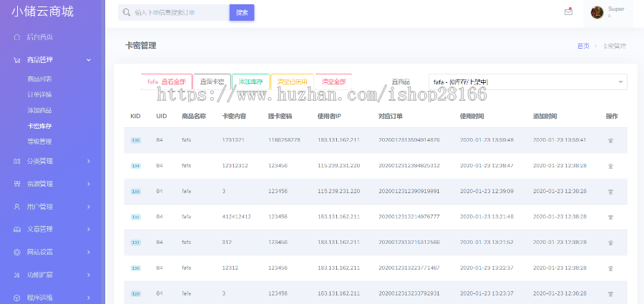Delete the card row with KID 134

[x=610, y=166]
